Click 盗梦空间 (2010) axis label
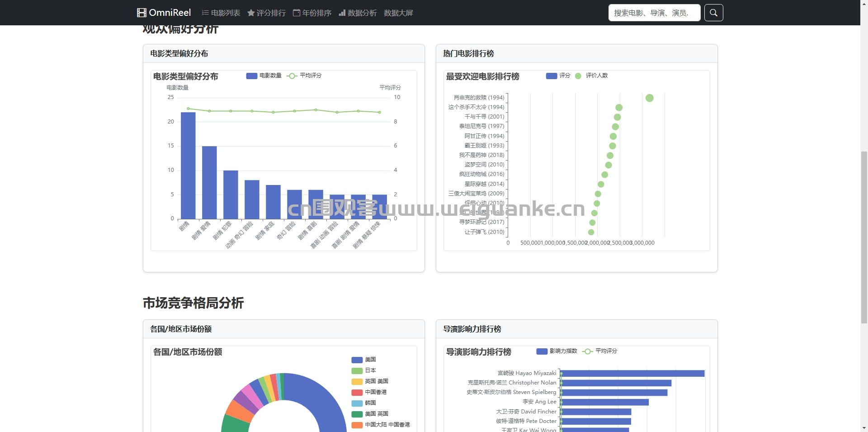The height and width of the screenshot is (432, 868). 484,165
